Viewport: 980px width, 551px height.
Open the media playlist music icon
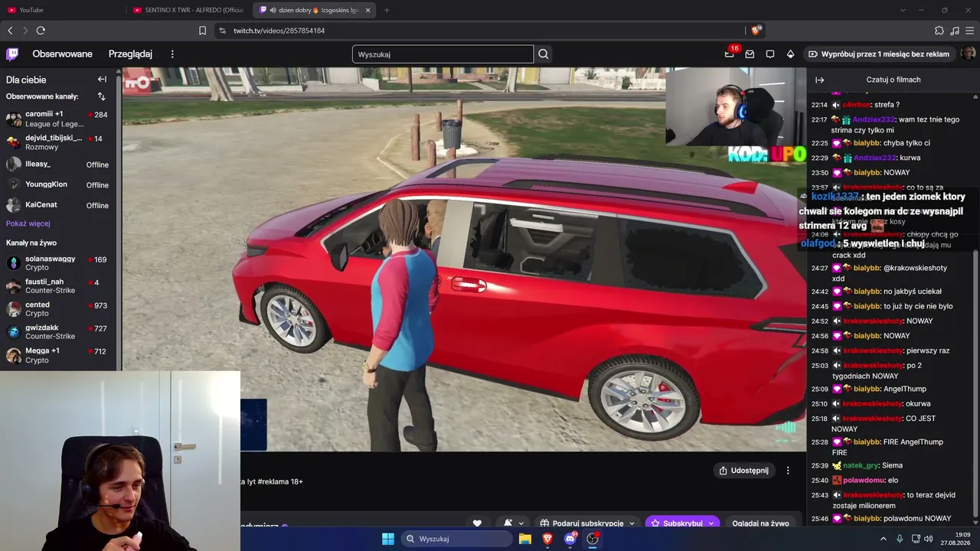[x=954, y=31]
